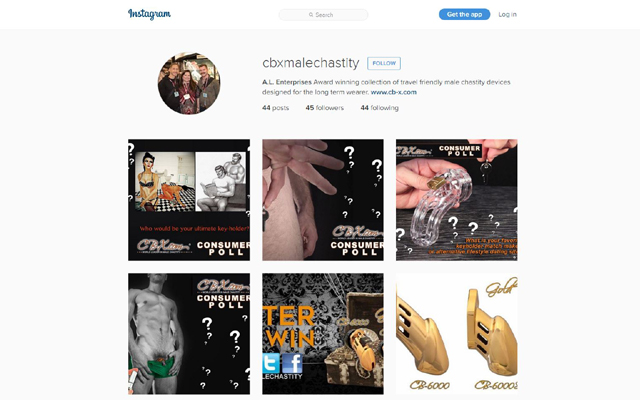Screen dimensions: 640x400
Task: Click the Facebook icon in contest post
Action: tap(292, 363)
